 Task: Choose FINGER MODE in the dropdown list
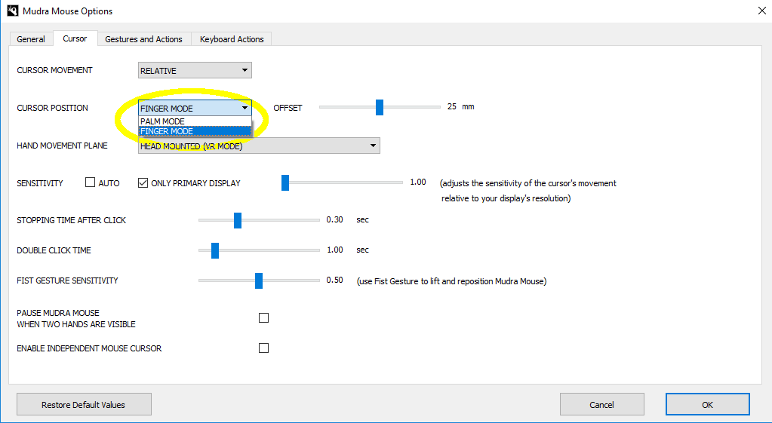(x=195, y=131)
